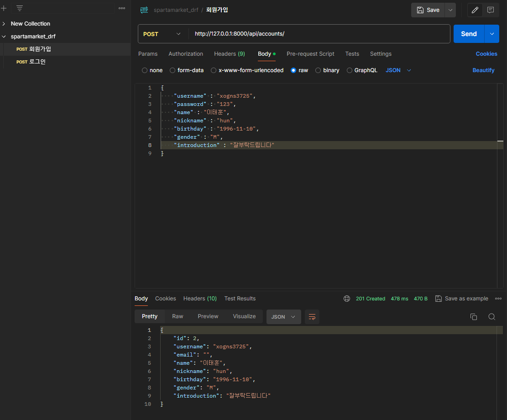Select the form-data radio button
Image resolution: width=507 pixels, height=420 pixels.
coord(172,70)
